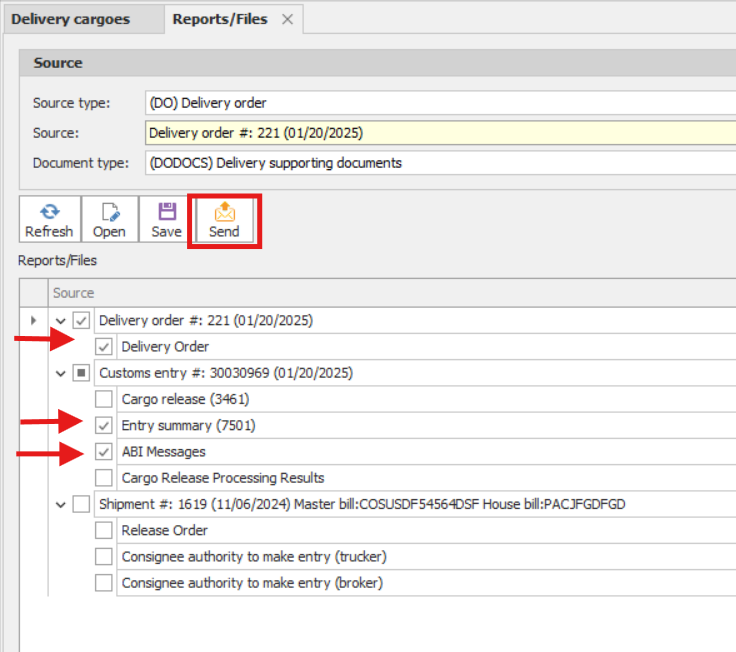This screenshot has height=652, width=736.
Task: Tick the Consignee authority (broker) checkbox
Action: coord(104,583)
